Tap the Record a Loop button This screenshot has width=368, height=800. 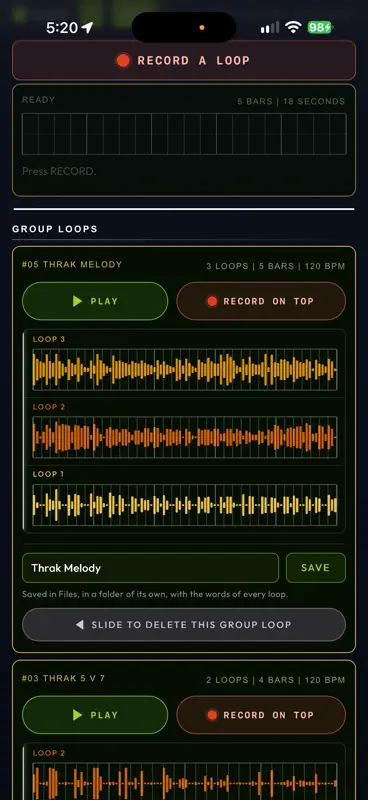pos(184,60)
